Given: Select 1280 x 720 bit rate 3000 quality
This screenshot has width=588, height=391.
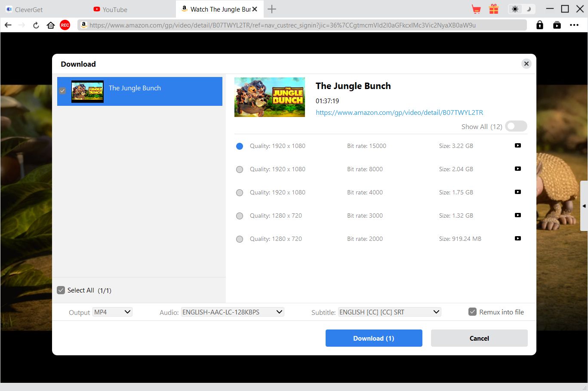Looking at the screenshot, I should pyautogui.click(x=240, y=216).
